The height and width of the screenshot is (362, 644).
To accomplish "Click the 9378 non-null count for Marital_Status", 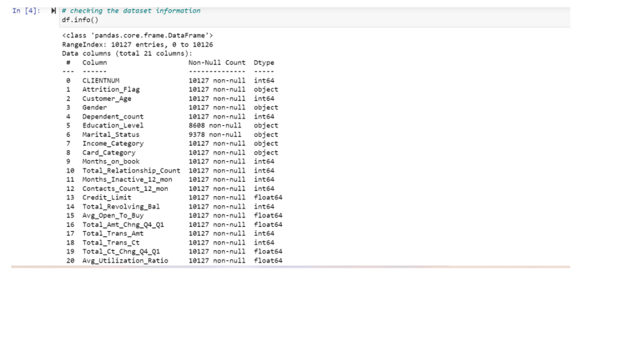I will pos(214,134).
